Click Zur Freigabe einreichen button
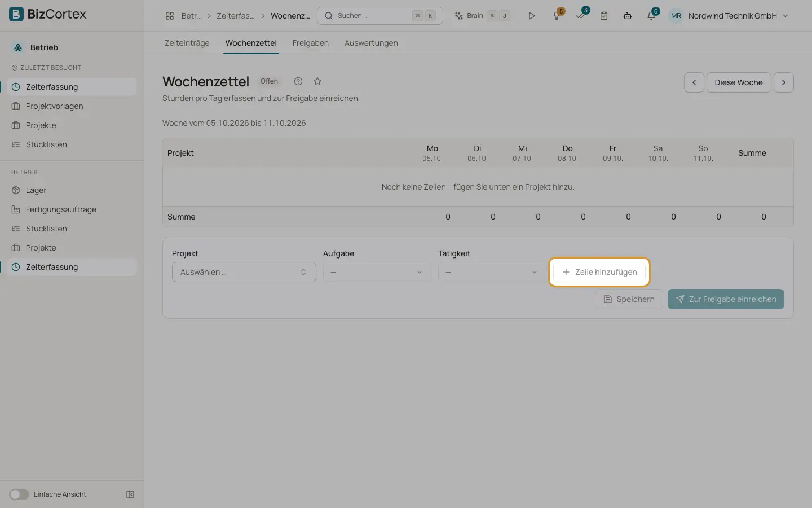 click(726, 299)
